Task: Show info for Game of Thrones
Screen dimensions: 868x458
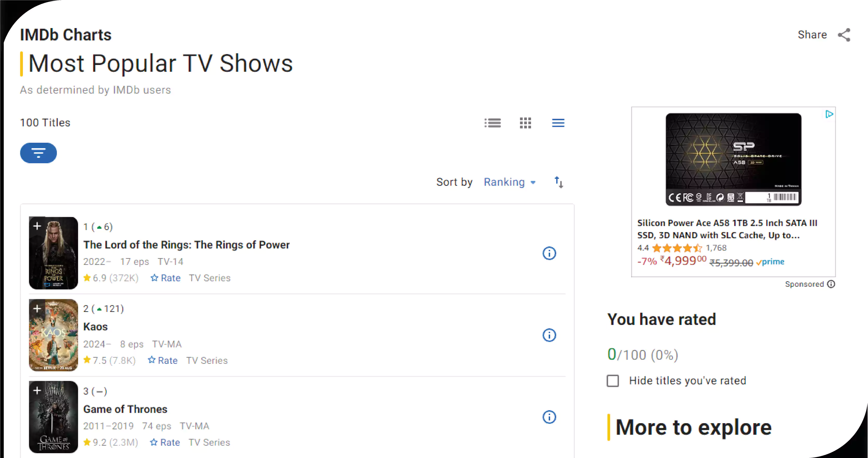Action: (x=549, y=417)
